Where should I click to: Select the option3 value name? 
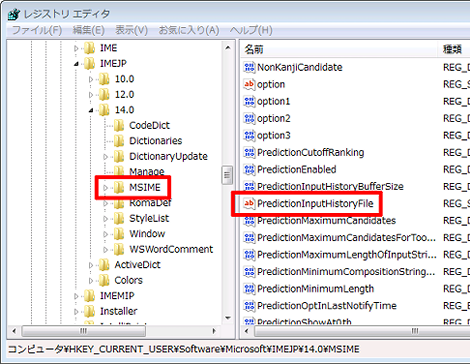pos(274,135)
